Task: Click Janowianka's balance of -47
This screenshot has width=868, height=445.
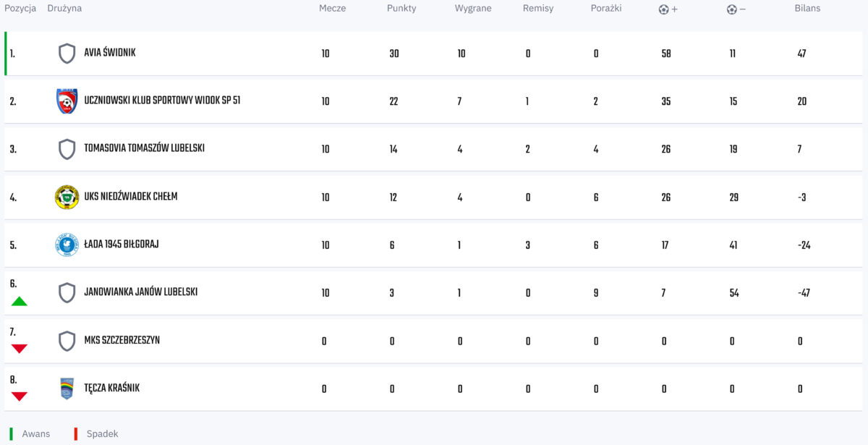Action: [x=804, y=293]
